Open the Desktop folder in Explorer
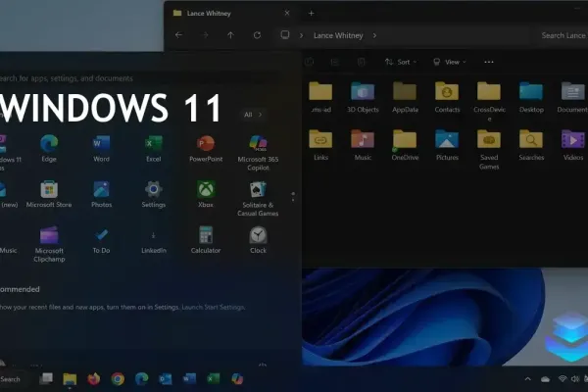 tap(531, 98)
